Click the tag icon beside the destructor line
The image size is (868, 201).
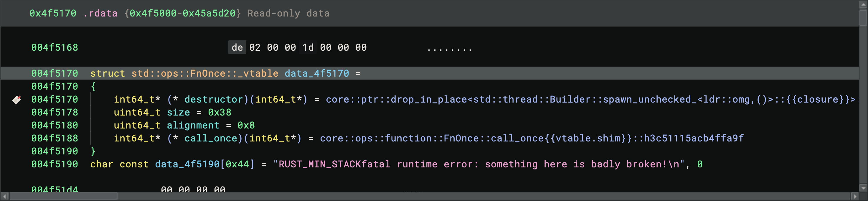click(16, 100)
